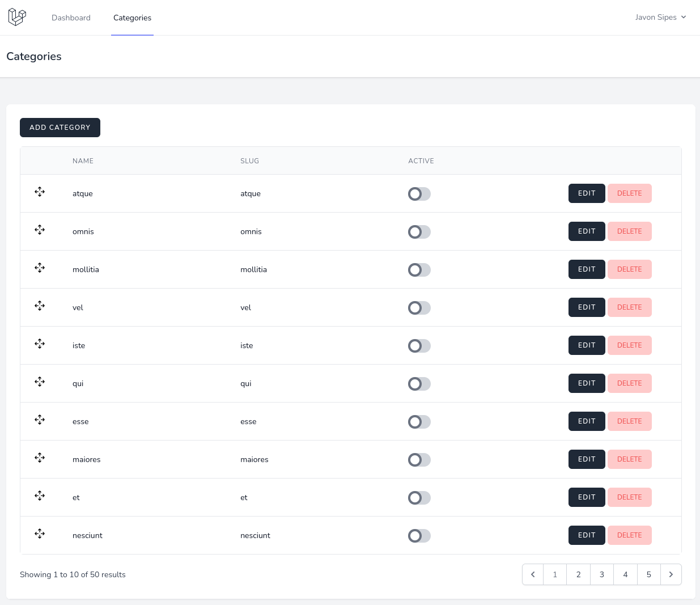Click the previous page arrow icon

(x=532, y=574)
